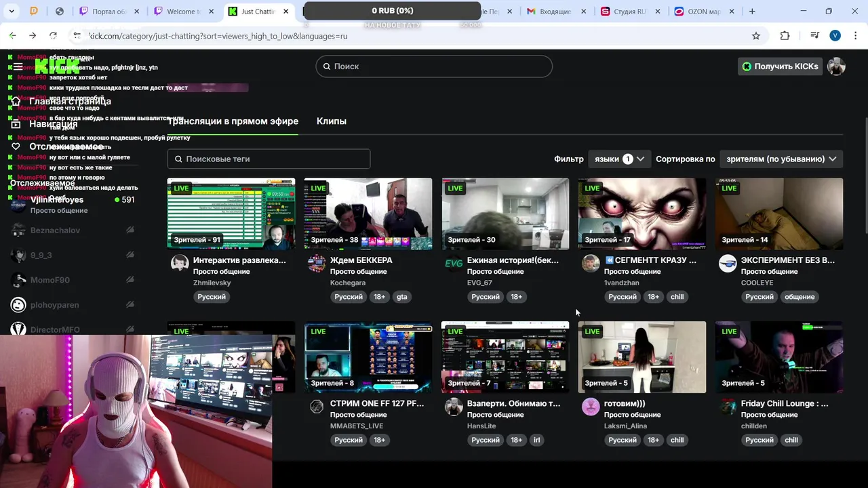This screenshot has height=488, width=868.
Task: Open a new browser tab with plus
Action: point(752,12)
